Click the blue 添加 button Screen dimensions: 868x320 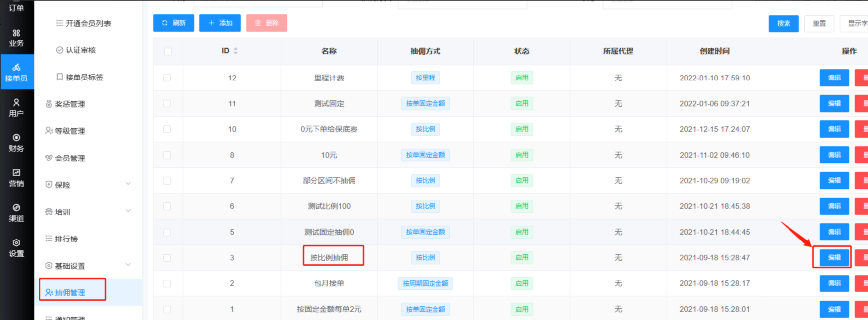point(220,23)
